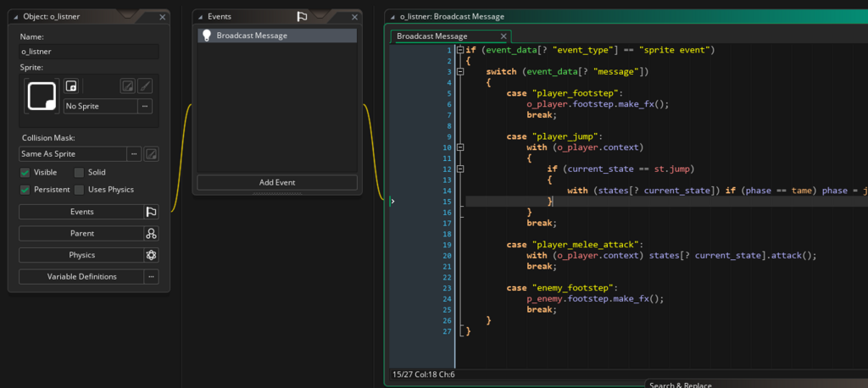Click the parent hierarchy icon

pos(151,234)
